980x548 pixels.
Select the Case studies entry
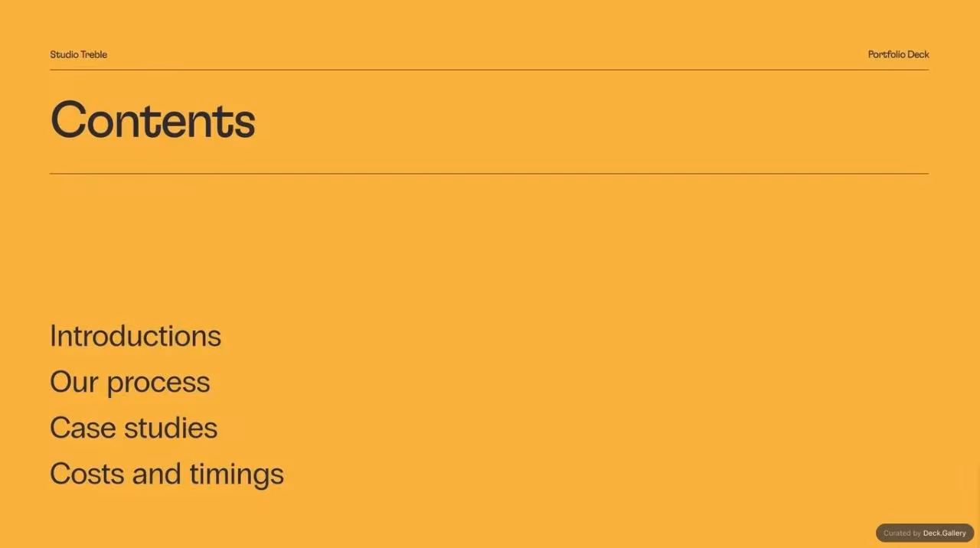[x=134, y=428]
